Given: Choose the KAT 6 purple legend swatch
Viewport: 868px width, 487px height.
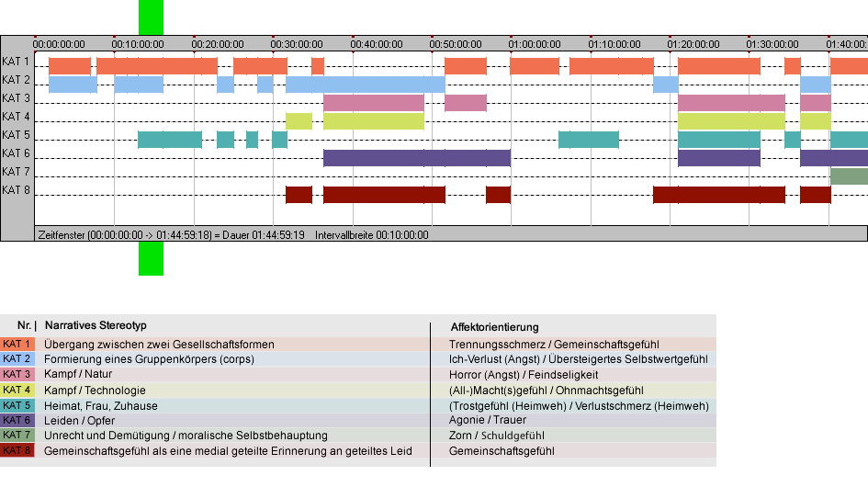Looking at the screenshot, I should (17, 420).
